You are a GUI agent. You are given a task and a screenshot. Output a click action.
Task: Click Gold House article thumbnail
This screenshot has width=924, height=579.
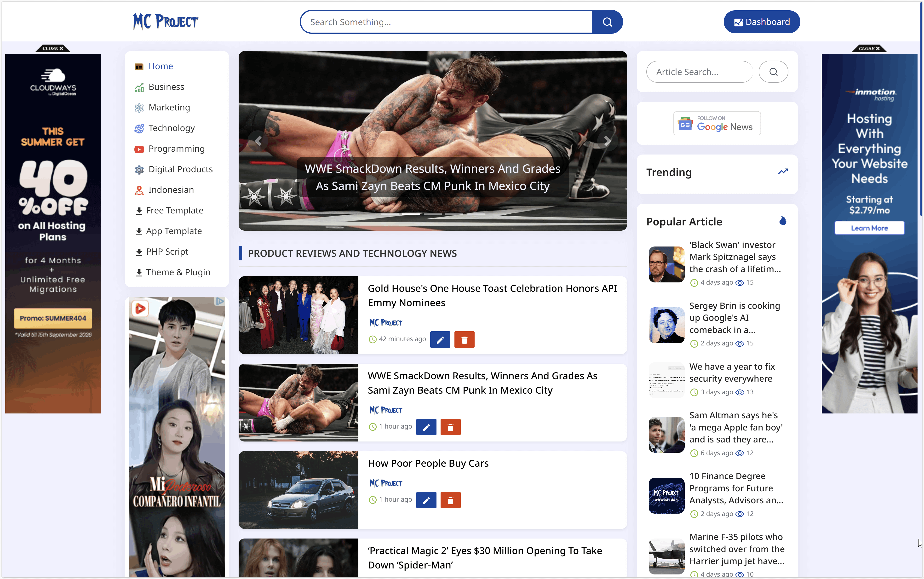point(298,315)
